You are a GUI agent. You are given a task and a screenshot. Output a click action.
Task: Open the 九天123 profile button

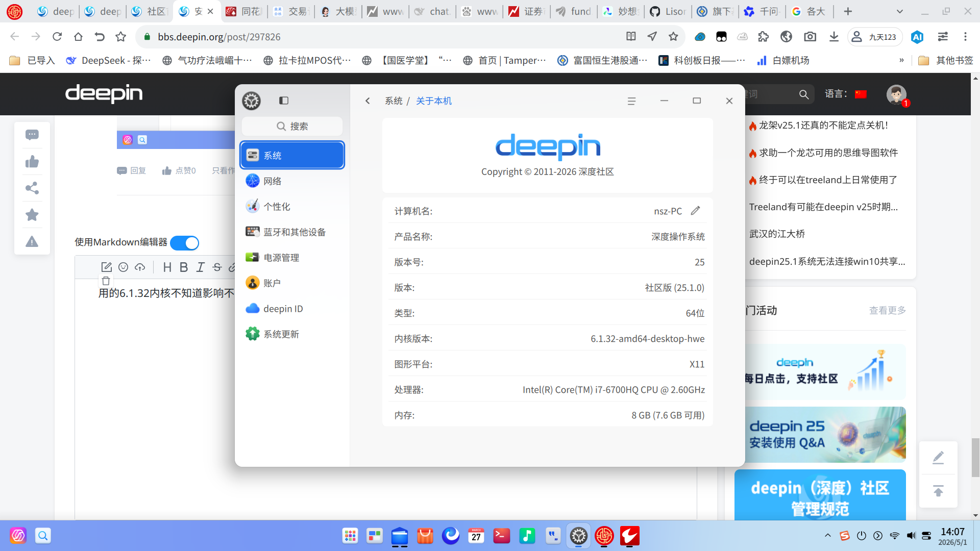[x=874, y=37]
